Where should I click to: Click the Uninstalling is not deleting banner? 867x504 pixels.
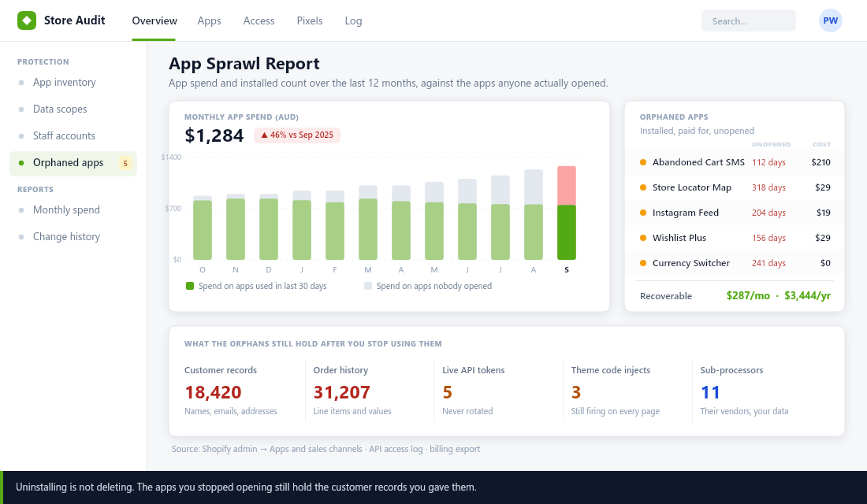(433, 487)
